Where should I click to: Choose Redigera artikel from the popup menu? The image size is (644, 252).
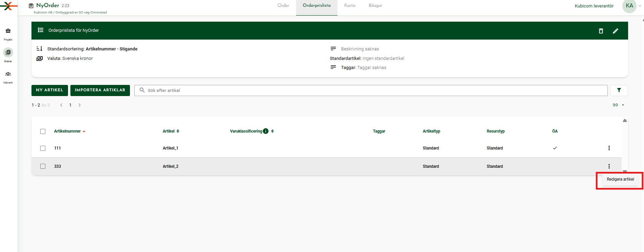pos(620,179)
